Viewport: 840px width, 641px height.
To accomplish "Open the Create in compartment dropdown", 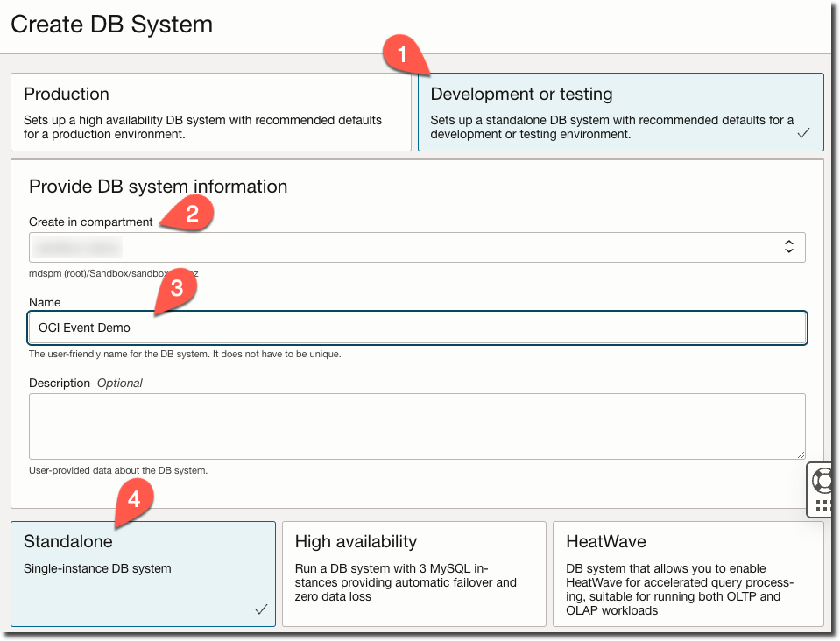I will coord(416,247).
